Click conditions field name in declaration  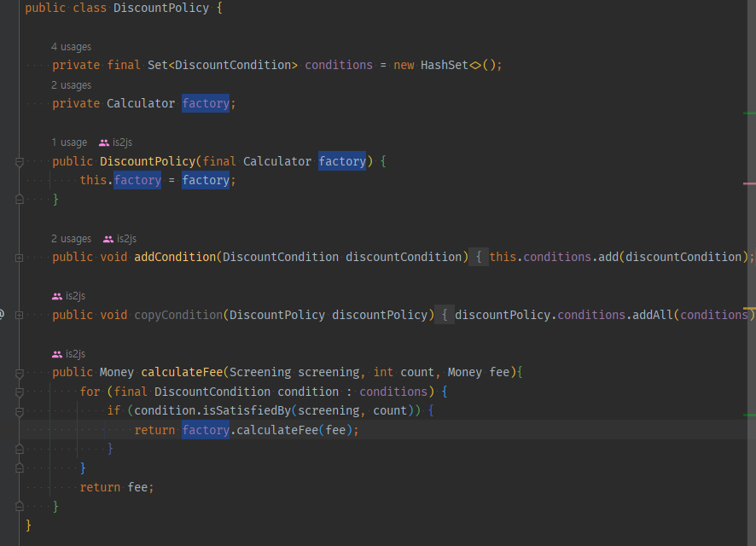coord(339,65)
